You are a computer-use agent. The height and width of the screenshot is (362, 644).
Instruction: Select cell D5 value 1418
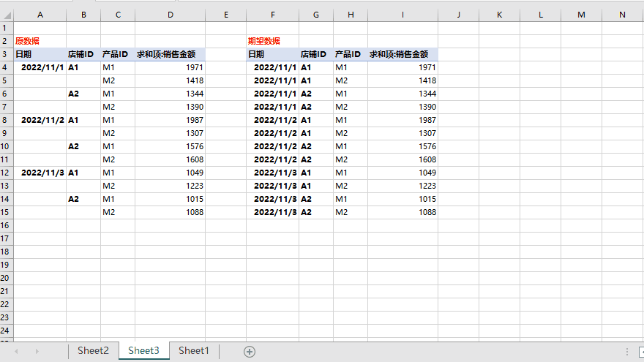pos(170,80)
